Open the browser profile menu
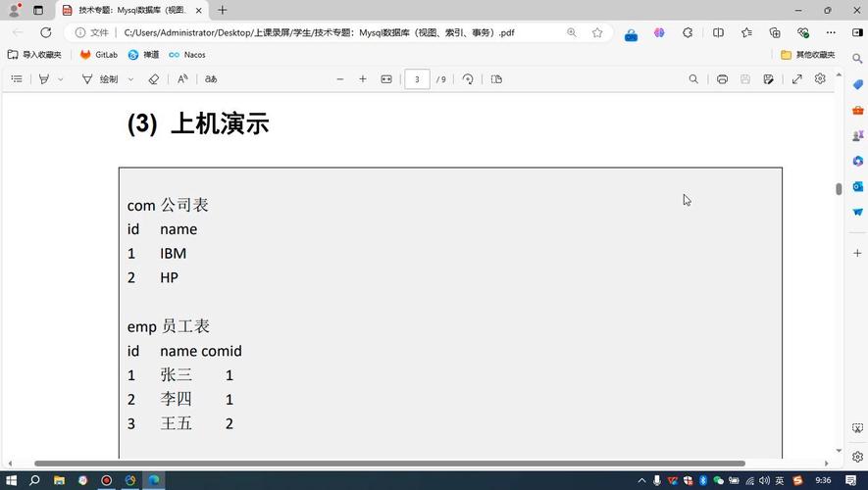The height and width of the screenshot is (490, 868). click(x=15, y=10)
